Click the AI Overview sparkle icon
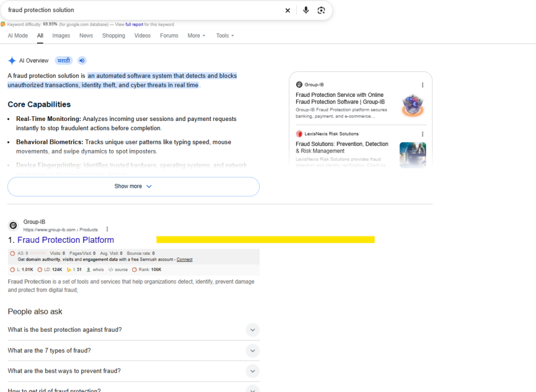This screenshot has width=536, height=392. 12,61
